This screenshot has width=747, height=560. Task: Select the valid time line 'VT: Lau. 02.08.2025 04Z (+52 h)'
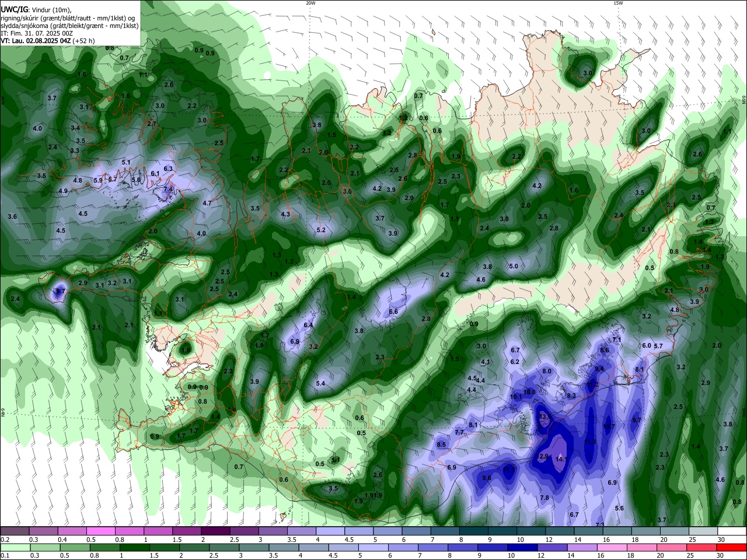pyautogui.click(x=48, y=41)
